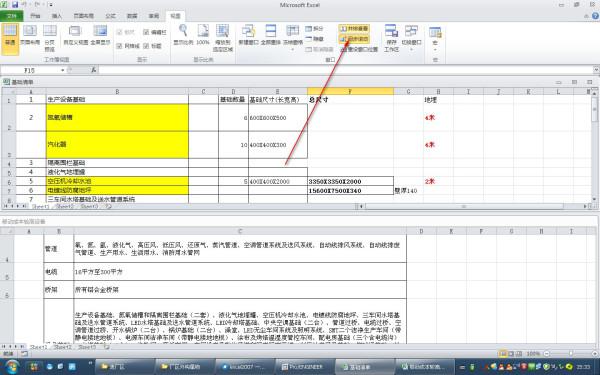Click the 100% zoom level in status bar

point(534,354)
